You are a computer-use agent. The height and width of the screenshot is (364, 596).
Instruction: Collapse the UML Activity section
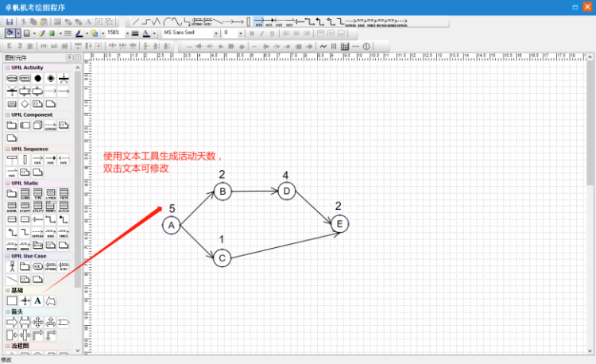(x=8, y=68)
